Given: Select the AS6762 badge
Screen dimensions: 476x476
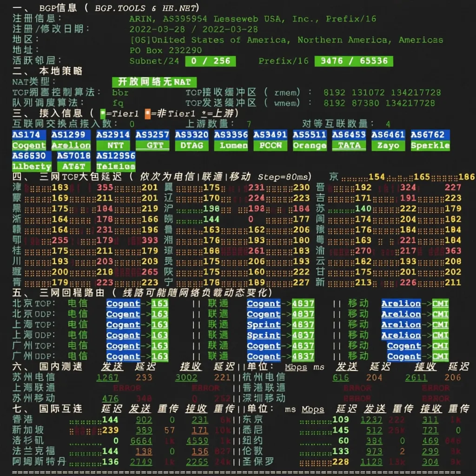Looking at the screenshot, I should point(430,134).
